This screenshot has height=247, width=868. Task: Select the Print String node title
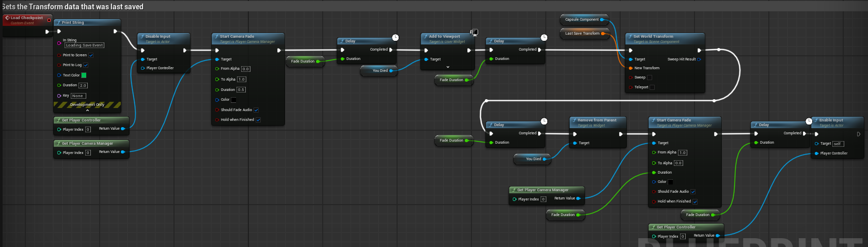click(x=73, y=23)
